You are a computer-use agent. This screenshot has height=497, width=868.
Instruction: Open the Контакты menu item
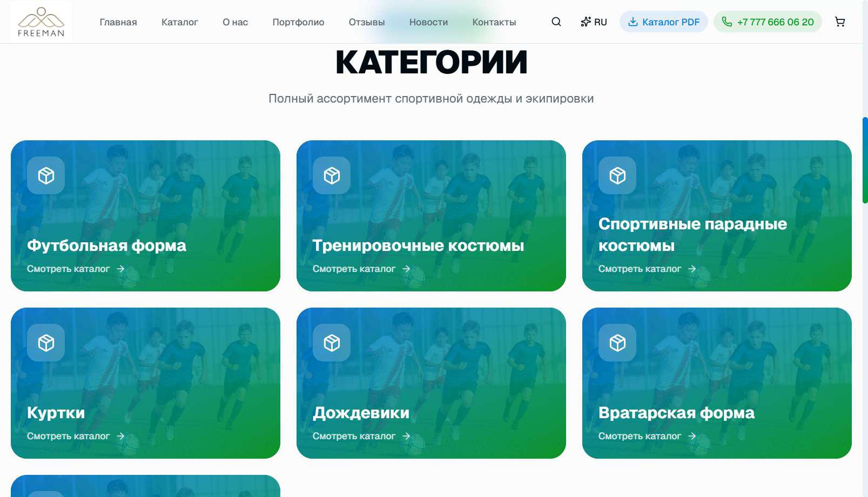click(494, 22)
